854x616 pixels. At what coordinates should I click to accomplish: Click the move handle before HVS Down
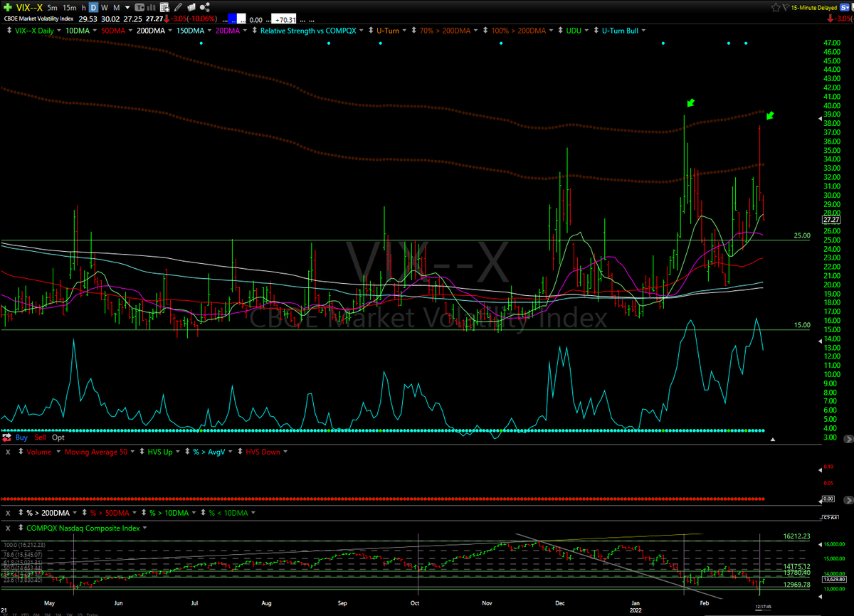click(240, 451)
